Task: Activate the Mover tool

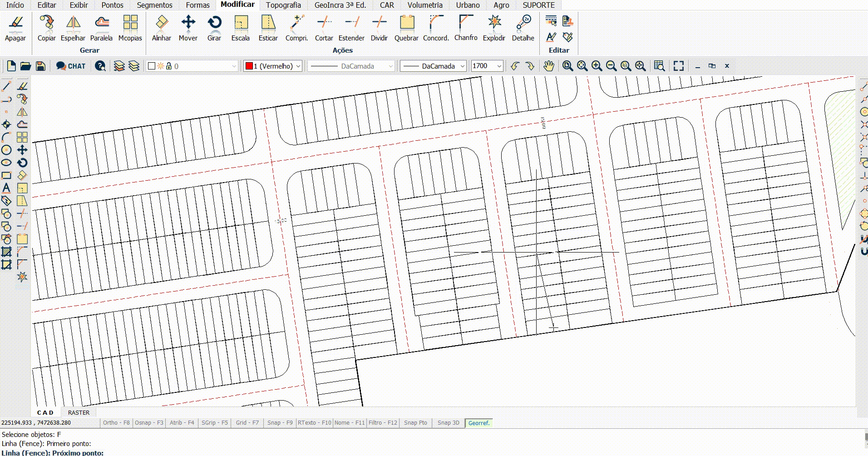Action: click(188, 28)
